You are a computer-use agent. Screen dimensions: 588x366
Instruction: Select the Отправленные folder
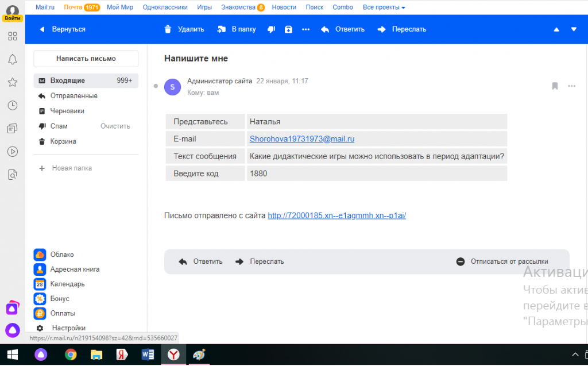[73, 96]
